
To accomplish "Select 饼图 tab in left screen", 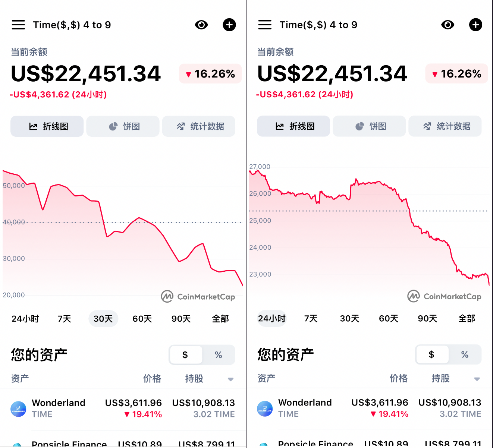I will pyautogui.click(x=123, y=126).
